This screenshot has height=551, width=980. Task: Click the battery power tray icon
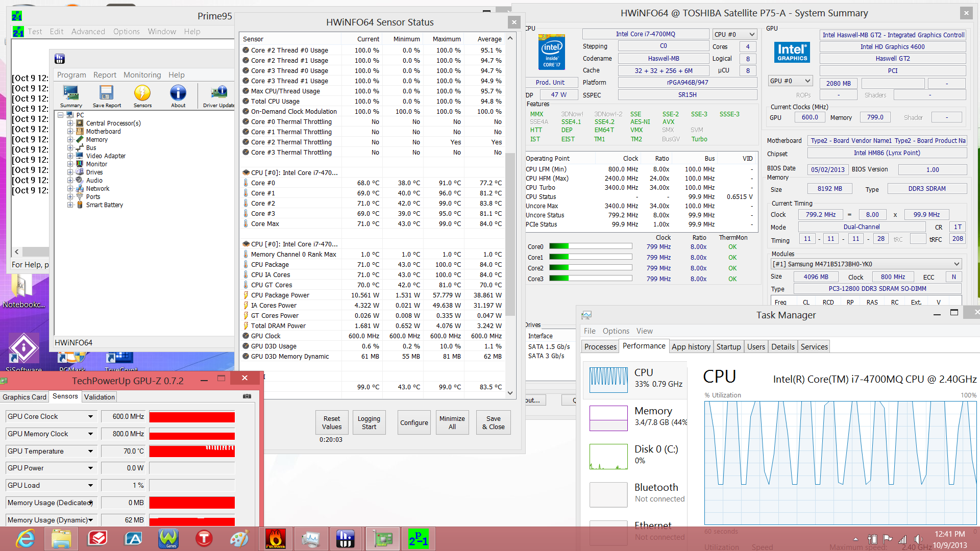tap(872, 539)
